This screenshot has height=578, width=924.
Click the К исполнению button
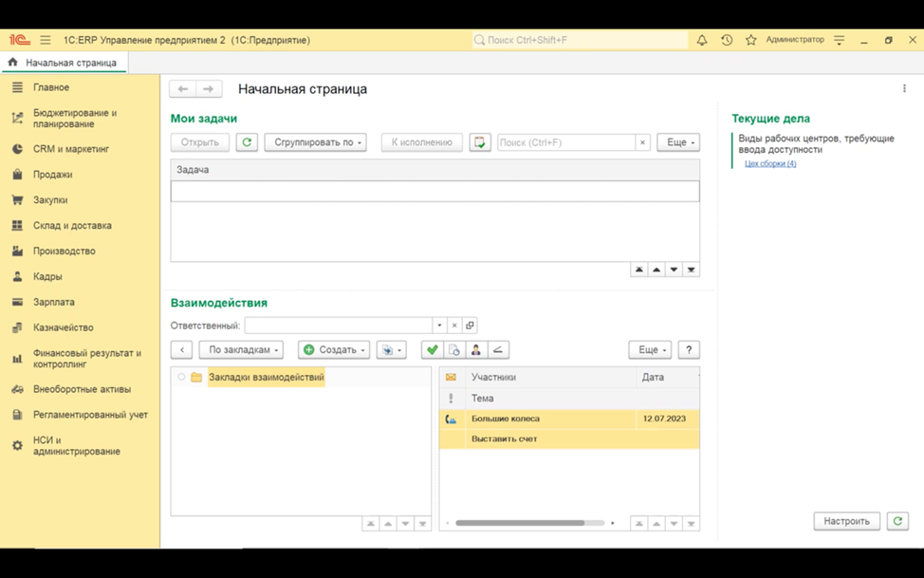click(422, 142)
